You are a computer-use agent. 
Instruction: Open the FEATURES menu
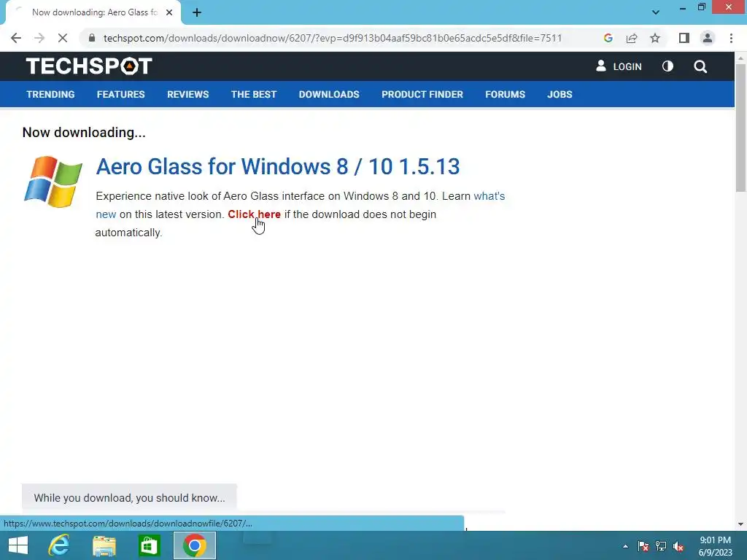coord(120,94)
